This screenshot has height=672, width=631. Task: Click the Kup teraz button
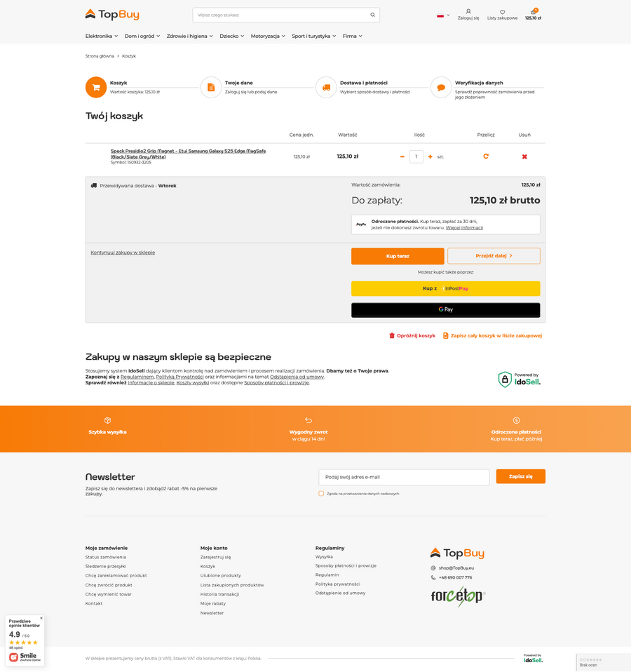(397, 256)
